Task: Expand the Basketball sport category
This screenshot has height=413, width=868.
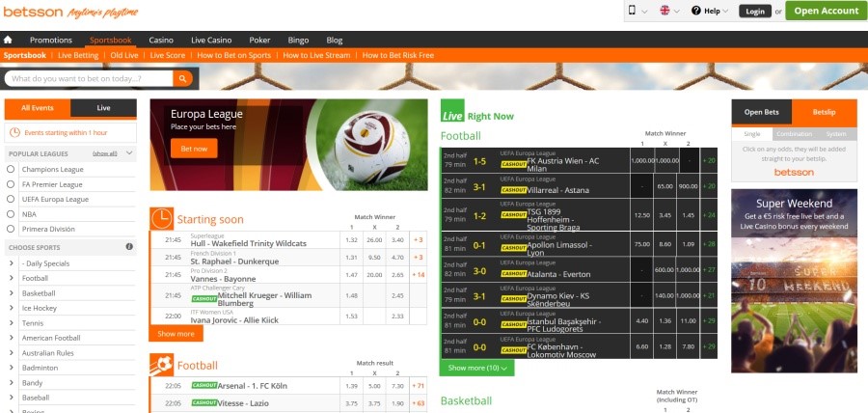Action: click(11, 293)
